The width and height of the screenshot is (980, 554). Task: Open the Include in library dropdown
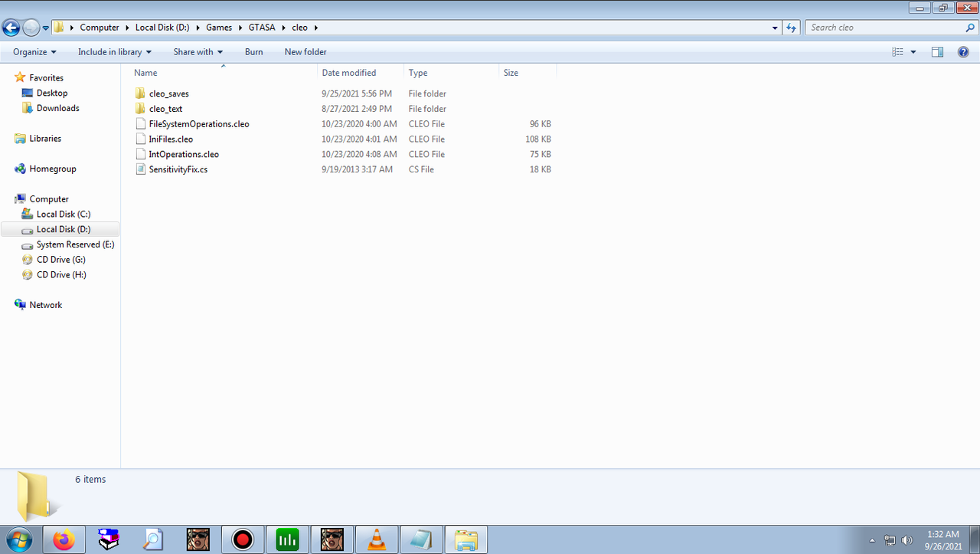[115, 52]
